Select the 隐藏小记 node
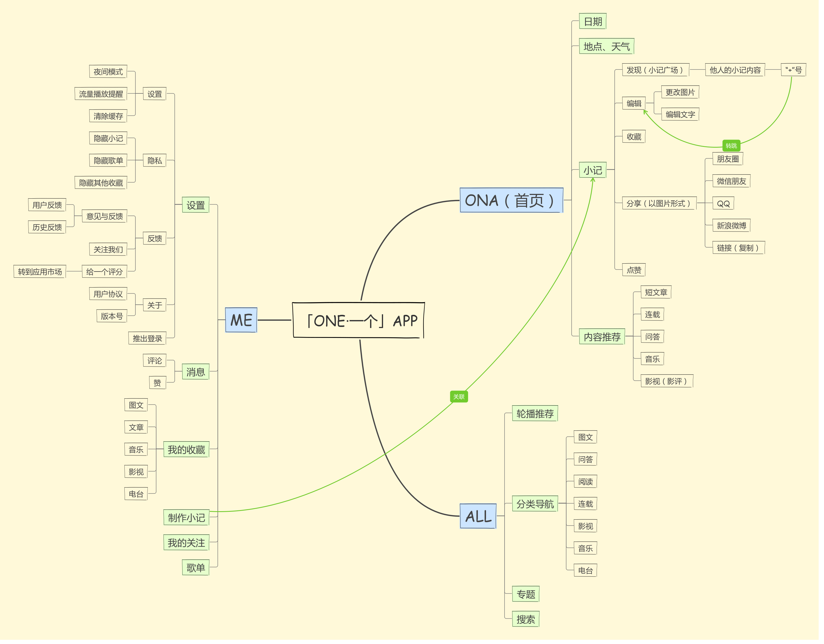Screen dimensions: 824x644 click(109, 139)
